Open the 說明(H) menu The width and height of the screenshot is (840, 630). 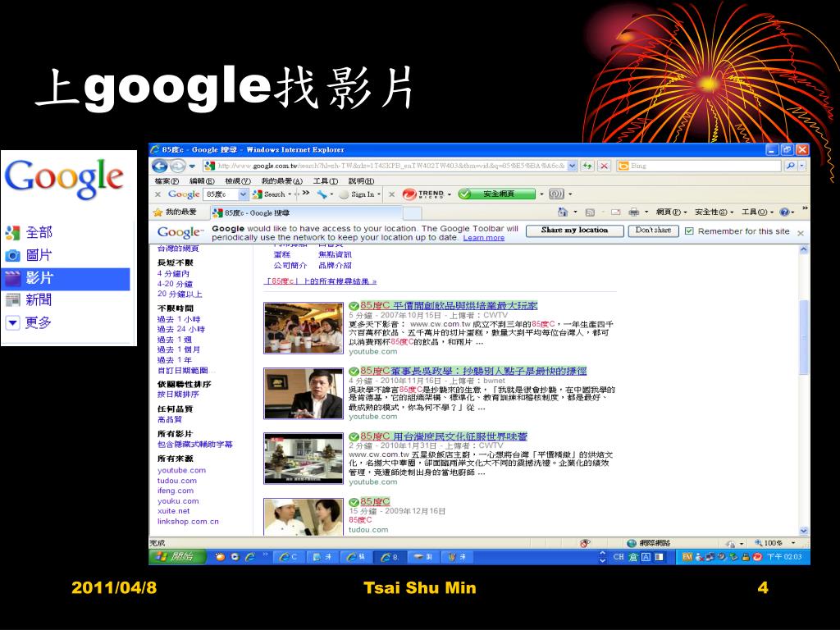point(361,181)
